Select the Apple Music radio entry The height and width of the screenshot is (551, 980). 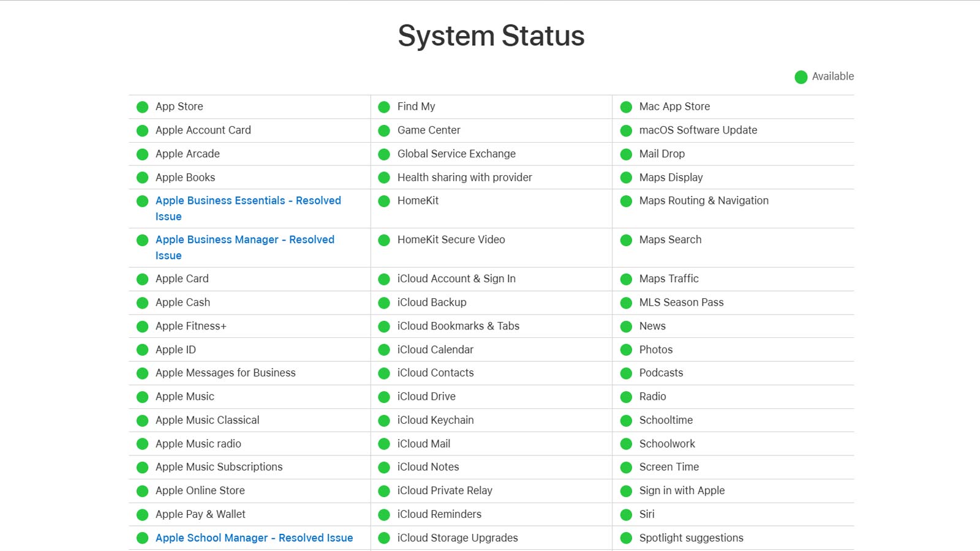point(198,444)
